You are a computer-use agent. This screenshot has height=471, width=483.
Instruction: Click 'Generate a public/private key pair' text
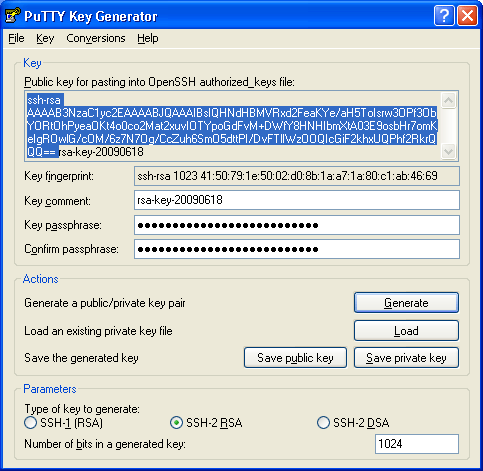pyautogui.click(x=105, y=303)
